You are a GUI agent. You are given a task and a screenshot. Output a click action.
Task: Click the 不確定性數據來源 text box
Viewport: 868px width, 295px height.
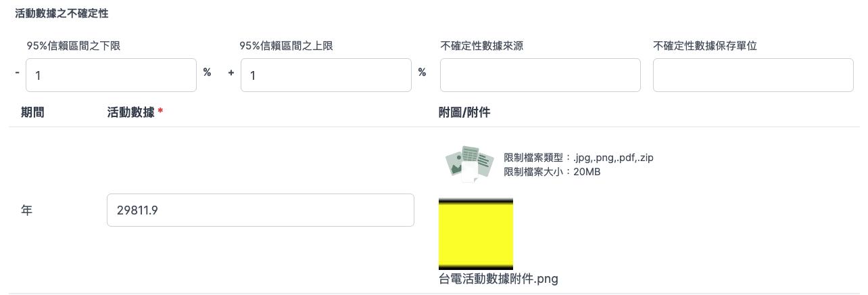pyautogui.click(x=540, y=75)
